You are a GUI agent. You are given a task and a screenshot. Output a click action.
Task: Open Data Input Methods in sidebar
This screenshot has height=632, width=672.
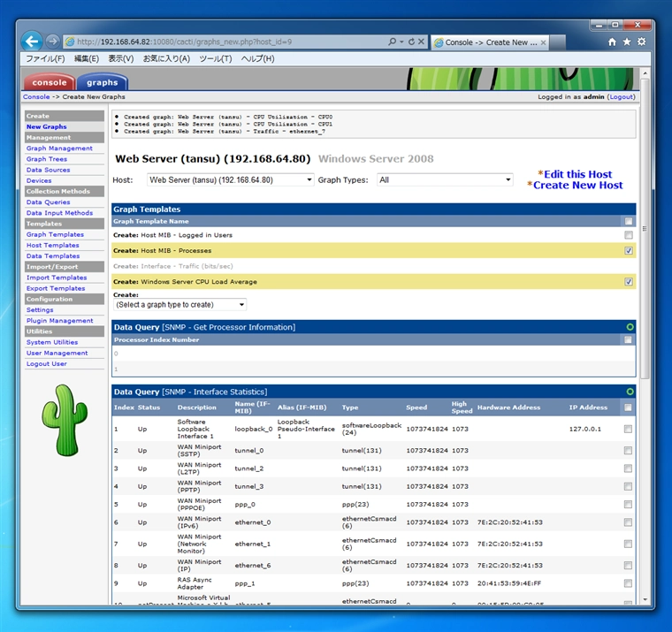tap(59, 213)
